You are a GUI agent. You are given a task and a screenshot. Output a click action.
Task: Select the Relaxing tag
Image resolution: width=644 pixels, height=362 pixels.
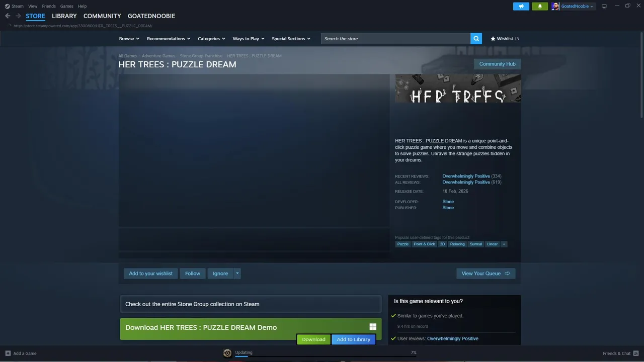pos(457,244)
